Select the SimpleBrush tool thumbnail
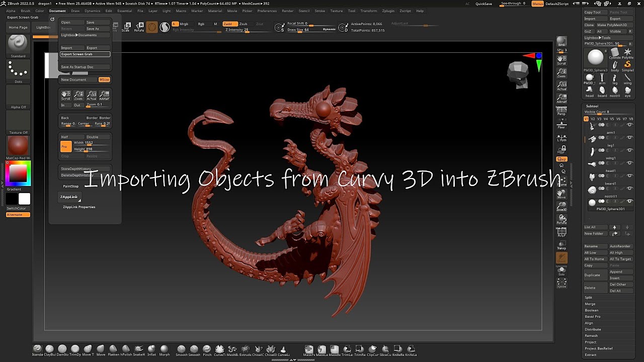Viewport: 644px width, 362px height. (x=627, y=66)
